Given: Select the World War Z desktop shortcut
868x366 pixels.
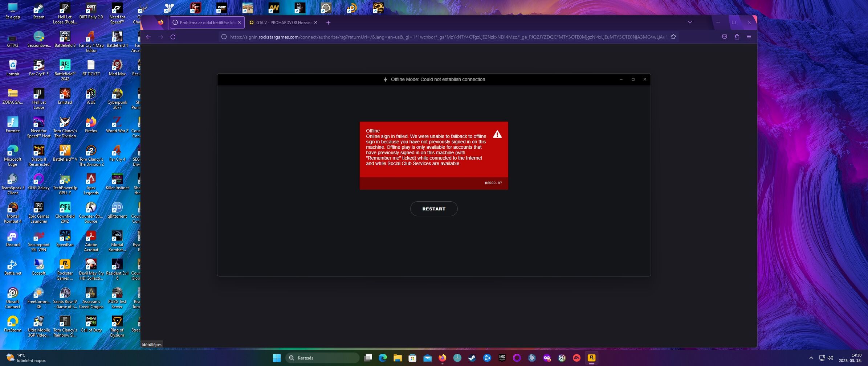Looking at the screenshot, I should coord(117,125).
